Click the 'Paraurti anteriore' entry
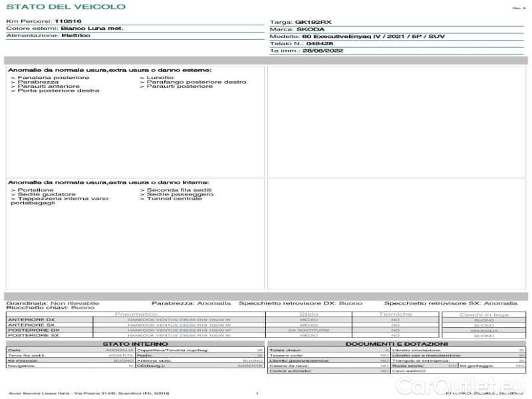The image size is (532, 399). click(x=49, y=86)
